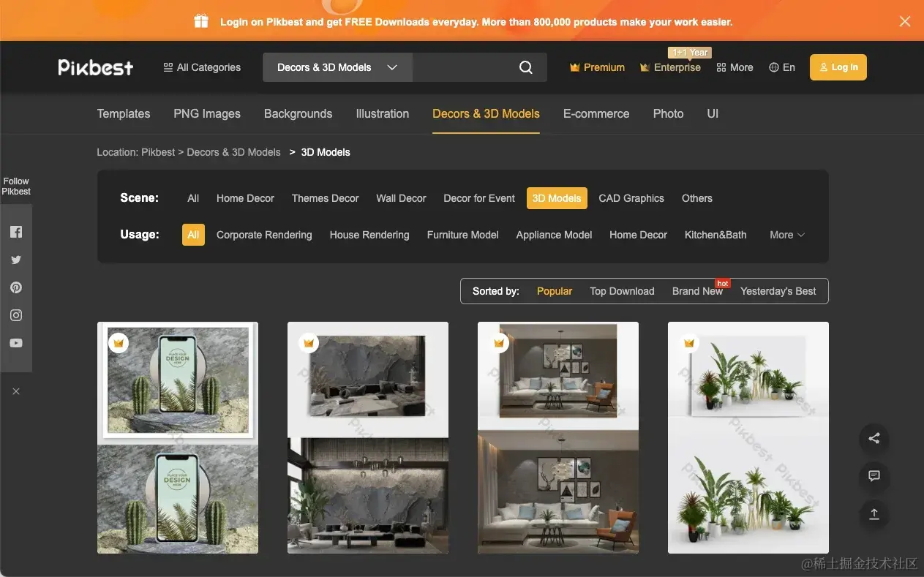The image size is (924, 577).
Task: Dismiss the orange login promo banner
Action: [x=905, y=21]
